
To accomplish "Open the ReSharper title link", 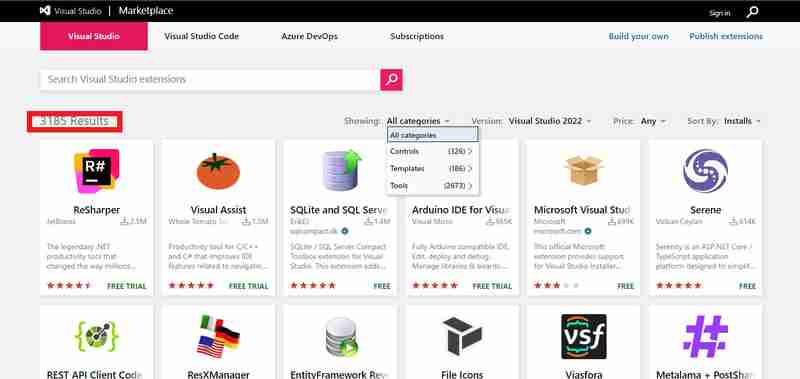I will [96, 210].
